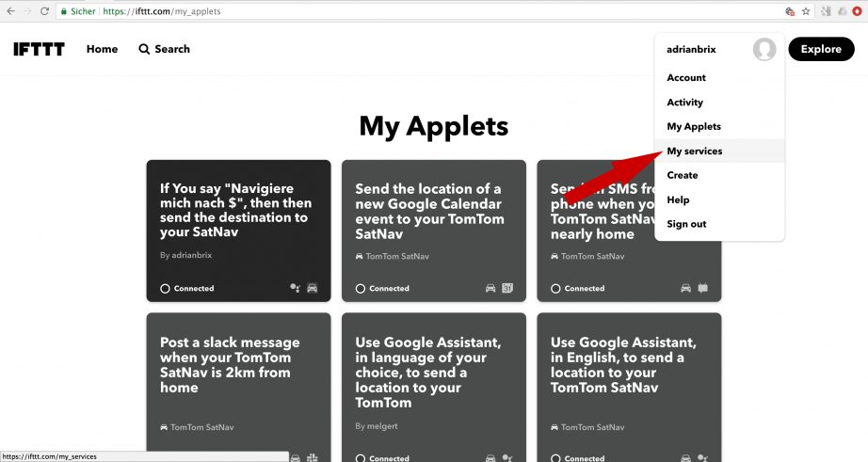Bookmark this page with the star icon
This screenshot has width=868, height=462.
pos(805,11)
